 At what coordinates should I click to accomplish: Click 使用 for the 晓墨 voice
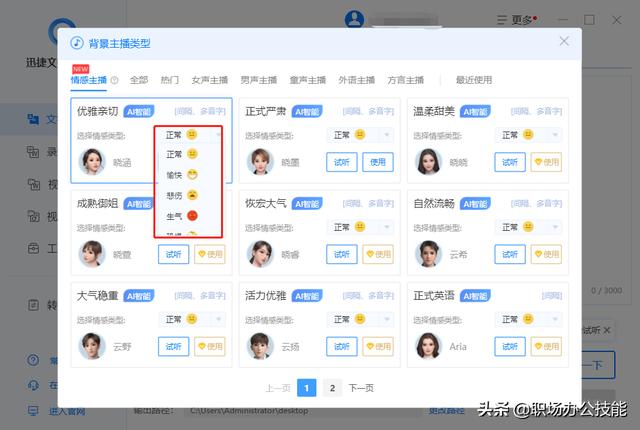pyautogui.click(x=378, y=162)
